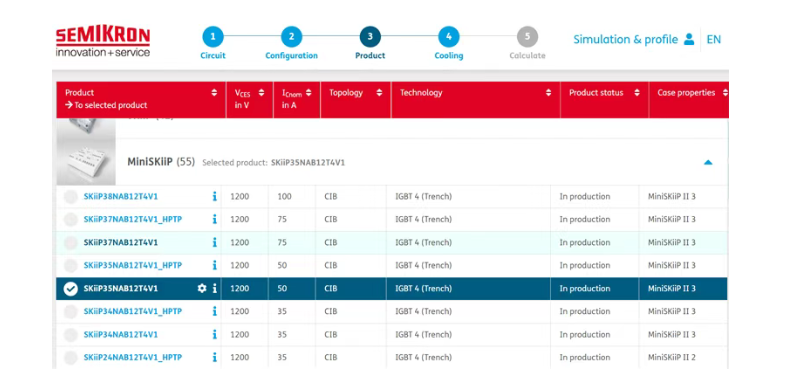
Task: Click the SEMIKRON logo
Action: pos(103,43)
